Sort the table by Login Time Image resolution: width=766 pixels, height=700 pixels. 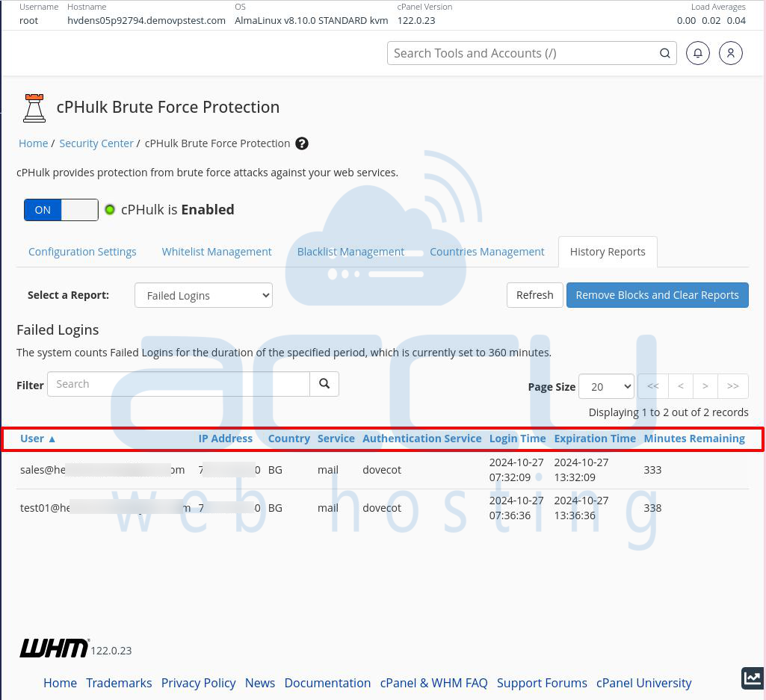pos(517,439)
